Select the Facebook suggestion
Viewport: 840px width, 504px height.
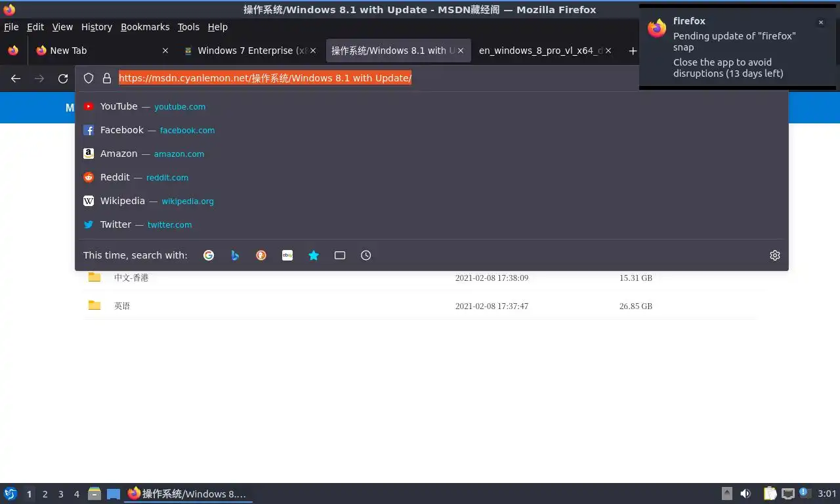[432, 130]
